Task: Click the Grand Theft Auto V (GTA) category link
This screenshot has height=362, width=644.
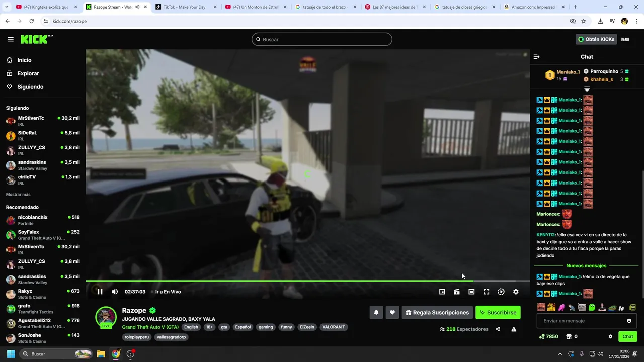Action: click(150, 327)
